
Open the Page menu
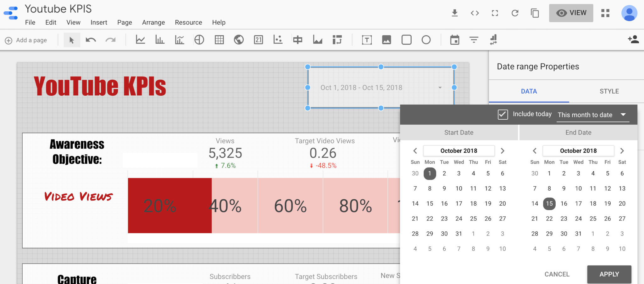tap(125, 22)
